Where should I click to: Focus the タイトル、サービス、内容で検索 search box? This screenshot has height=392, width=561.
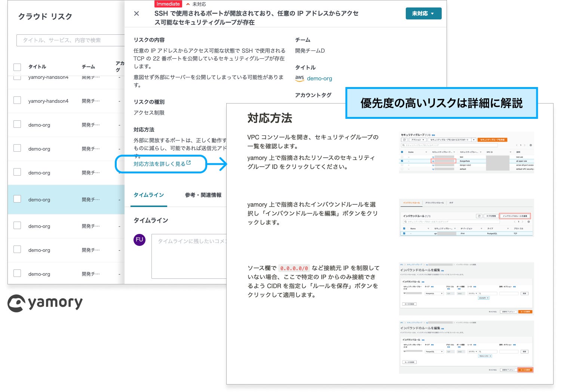point(70,40)
